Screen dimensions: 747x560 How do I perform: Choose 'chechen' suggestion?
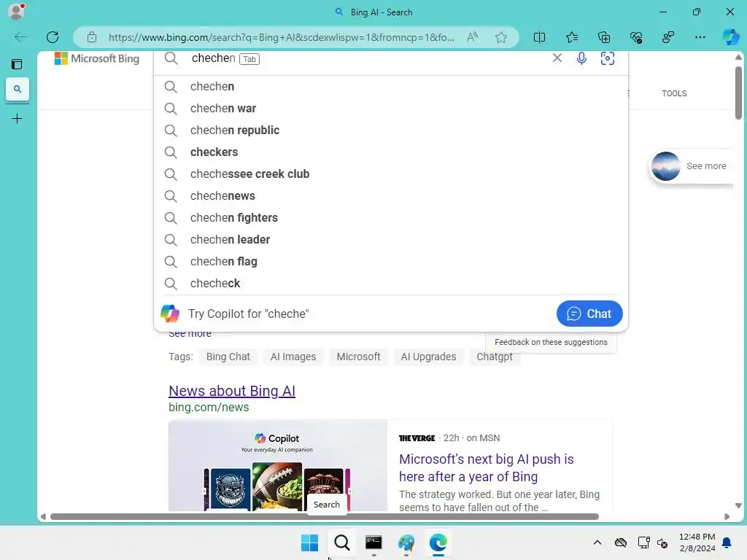pos(391,86)
